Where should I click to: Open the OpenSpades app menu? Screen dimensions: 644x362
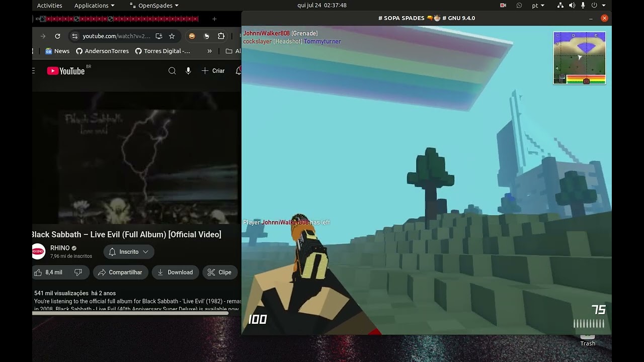(154, 6)
